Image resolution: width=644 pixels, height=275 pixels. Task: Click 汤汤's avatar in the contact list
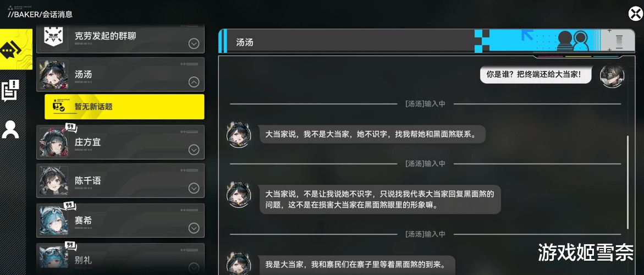coord(54,74)
